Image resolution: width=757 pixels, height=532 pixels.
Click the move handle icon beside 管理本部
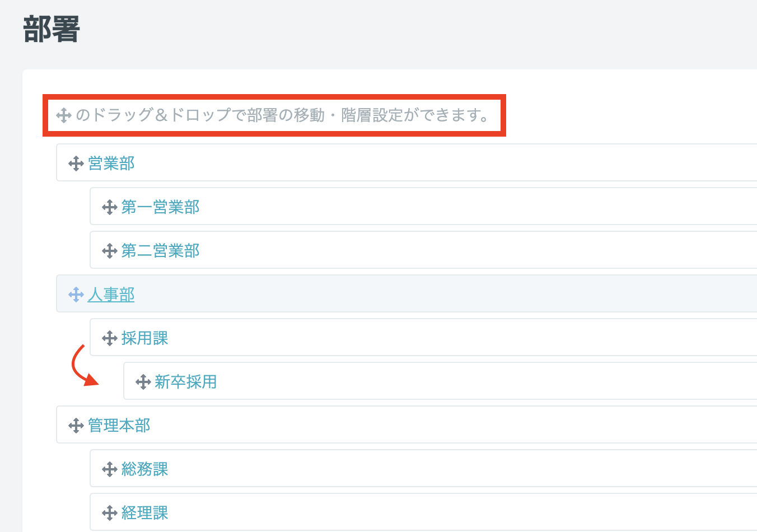coord(76,426)
